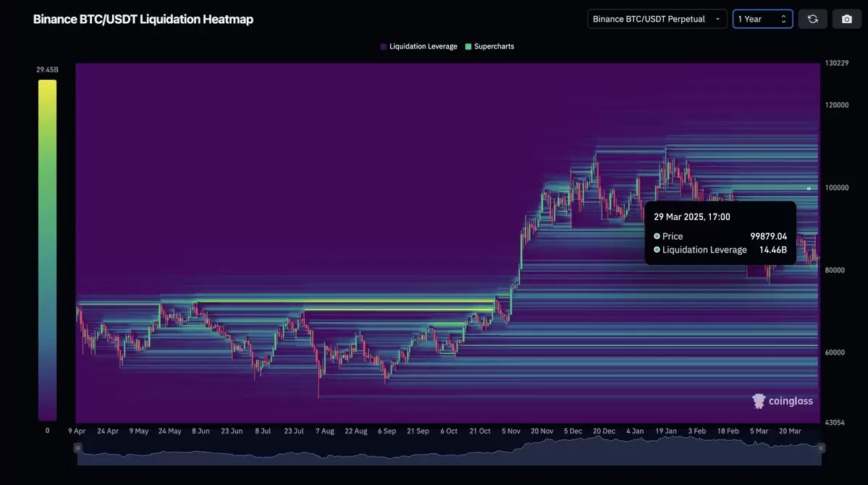This screenshot has height=485, width=868.
Task: Click the 6 Sep date label
Action: [387, 431]
